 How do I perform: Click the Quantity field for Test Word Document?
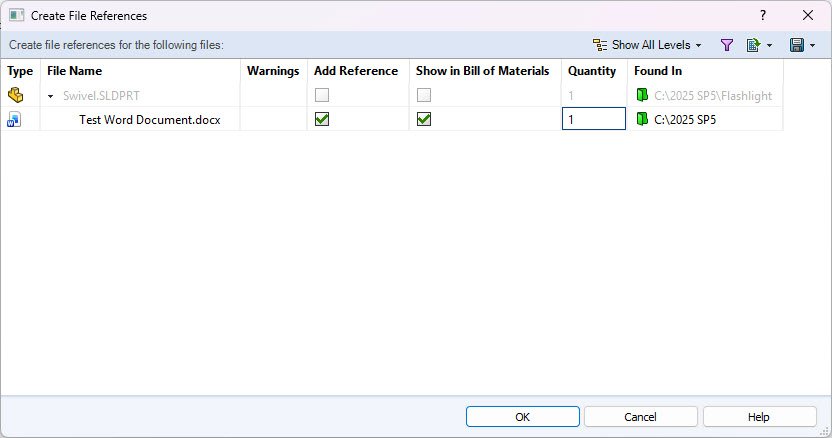pyautogui.click(x=594, y=119)
